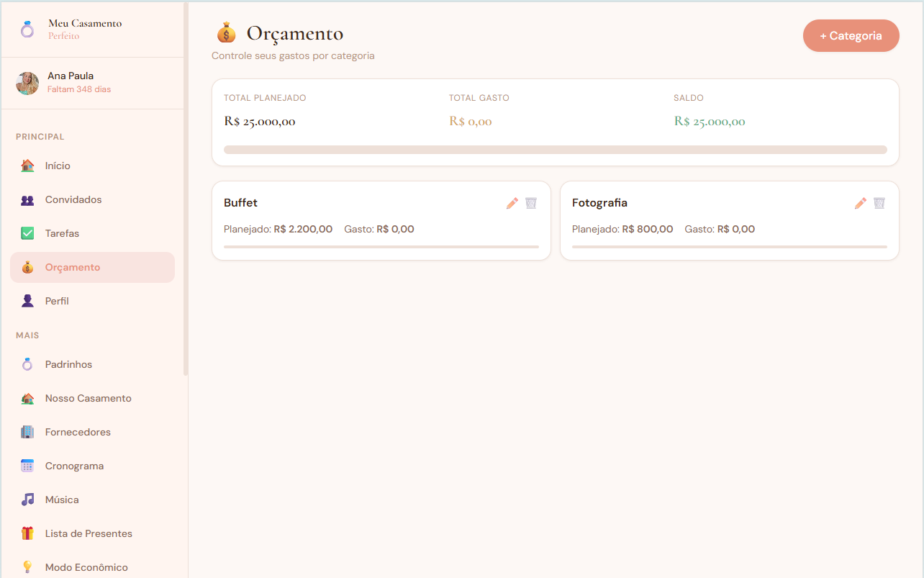The image size is (924, 578).
Task: Click the people icon next to Convidados
Action: [x=27, y=199]
